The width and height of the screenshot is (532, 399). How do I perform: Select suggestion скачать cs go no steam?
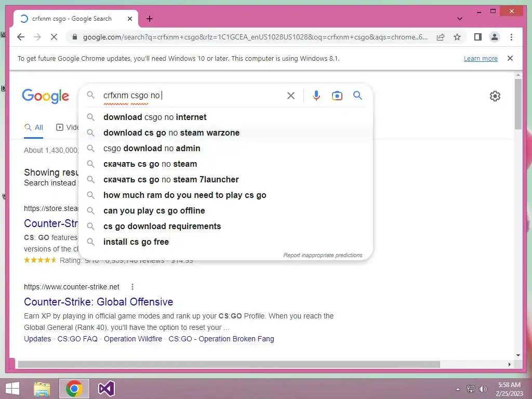click(225, 164)
